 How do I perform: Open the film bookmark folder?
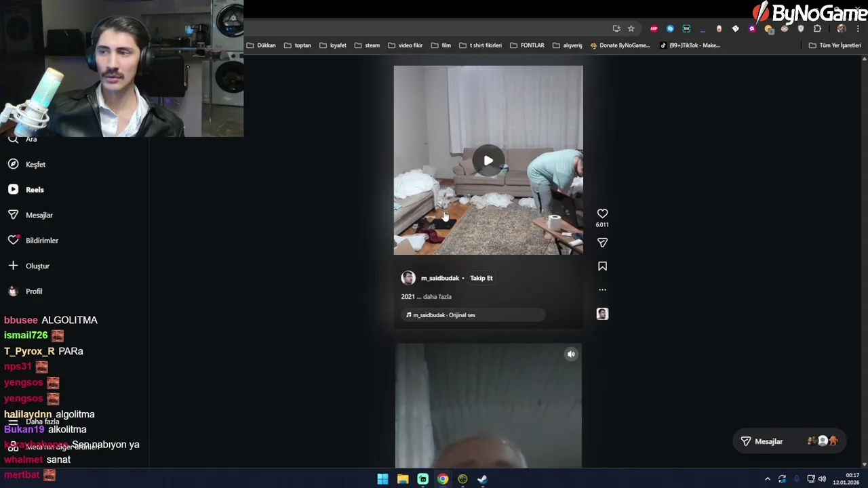click(x=441, y=45)
